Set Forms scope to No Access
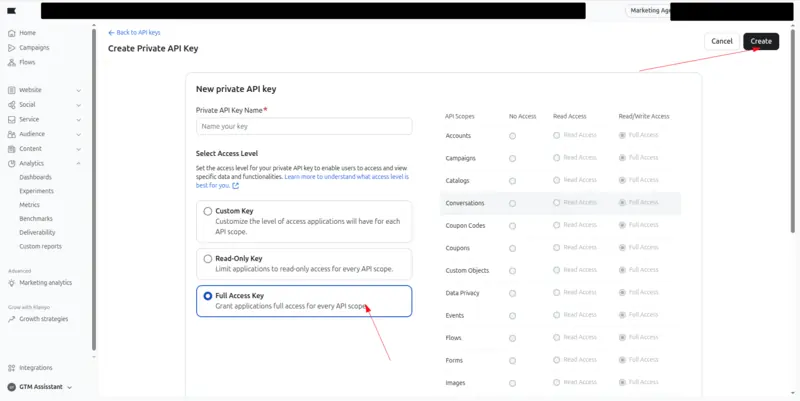Screen dimensions: 800x401 (x=512, y=361)
